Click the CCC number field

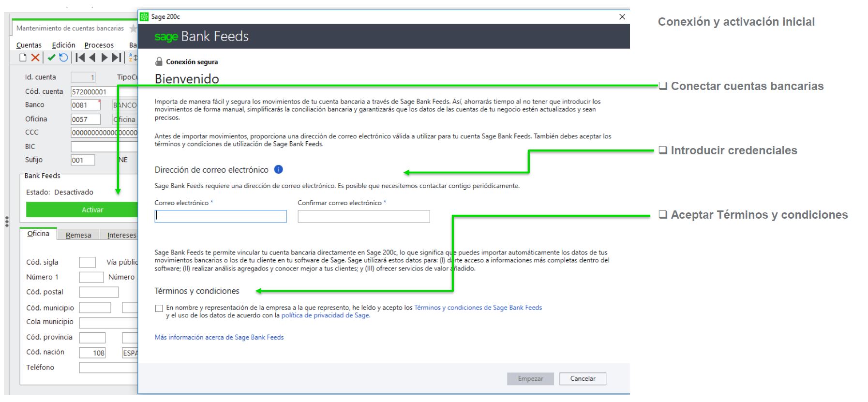104,133
